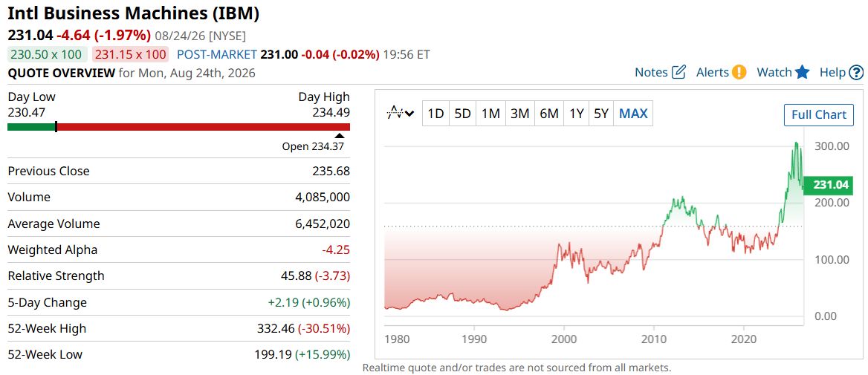Choose the 5Y chart range

(601, 114)
